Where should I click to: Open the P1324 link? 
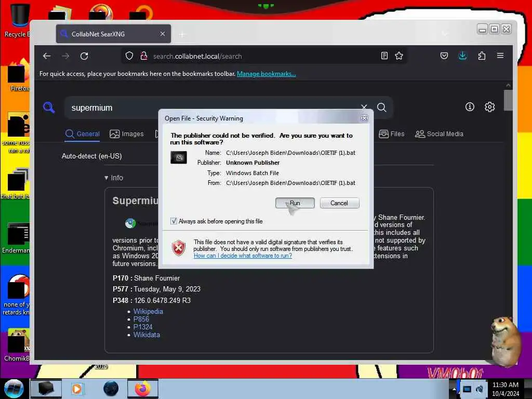point(143,327)
